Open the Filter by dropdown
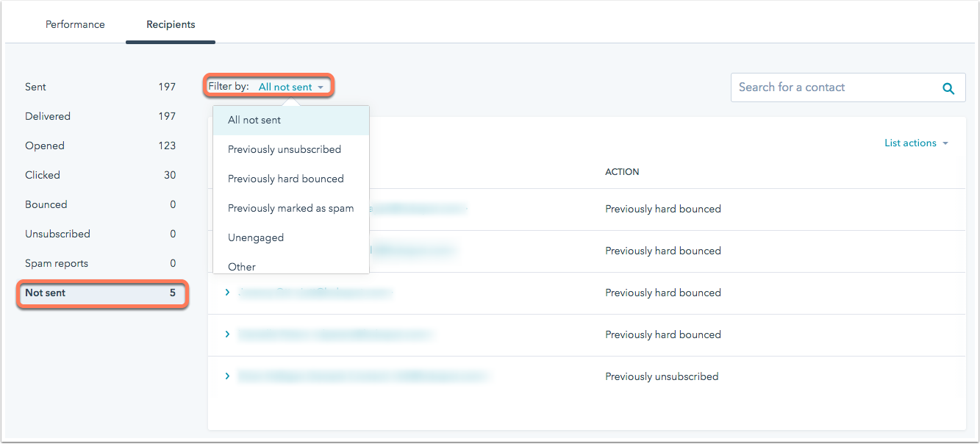980x444 pixels. 292,86
